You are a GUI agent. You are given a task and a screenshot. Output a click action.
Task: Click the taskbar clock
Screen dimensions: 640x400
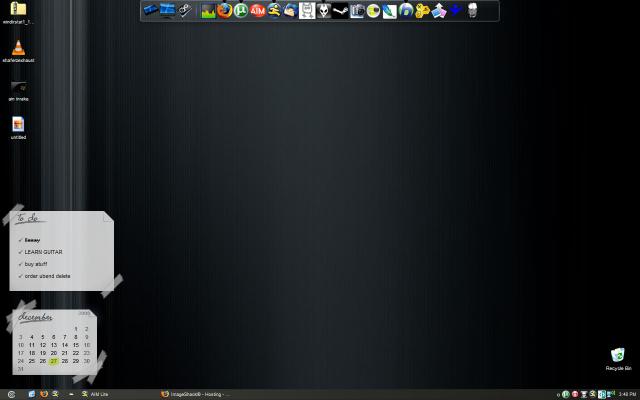pyautogui.click(x=627, y=394)
